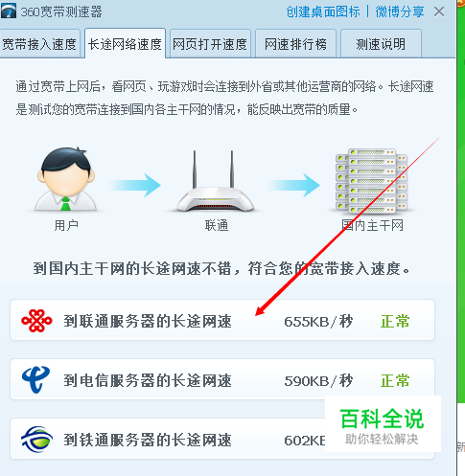Open the 网速排行榜 tab
Screen dimensions: 465x476
[295, 44]
